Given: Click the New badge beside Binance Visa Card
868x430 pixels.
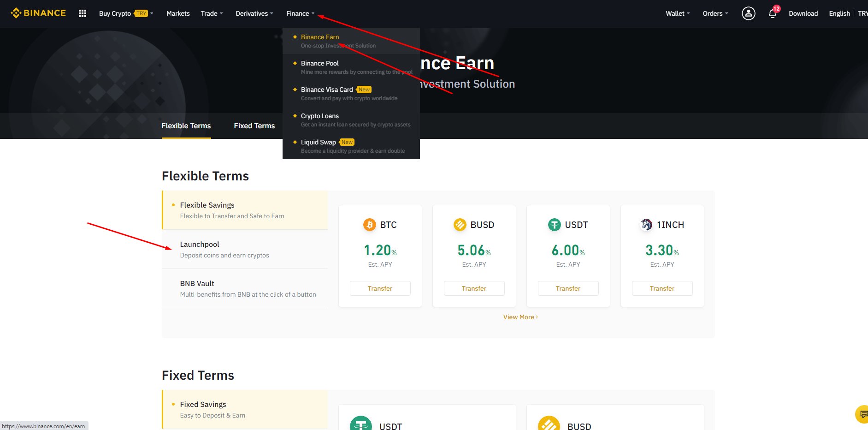Looking at the screenshot, I should tap(364, 90).
